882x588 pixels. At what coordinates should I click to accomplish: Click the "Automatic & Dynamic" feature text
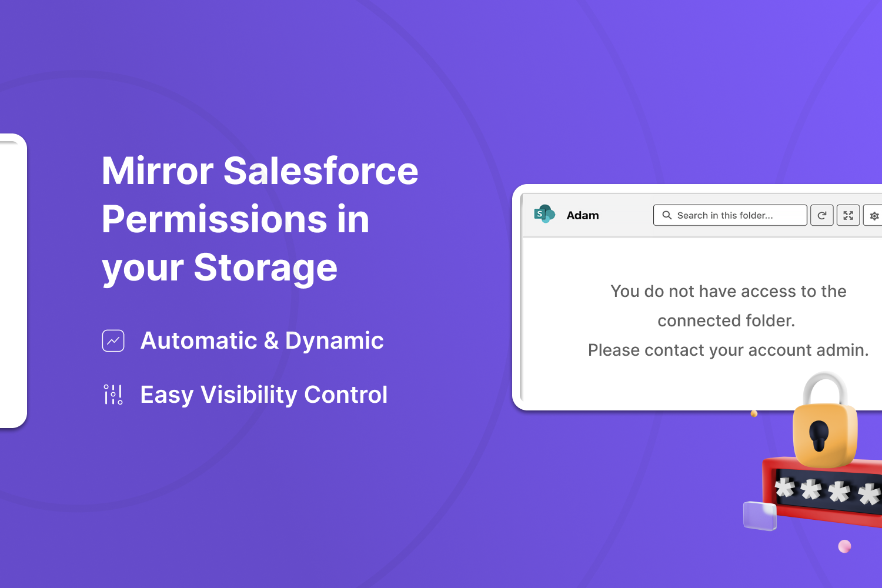click(262, 340)
